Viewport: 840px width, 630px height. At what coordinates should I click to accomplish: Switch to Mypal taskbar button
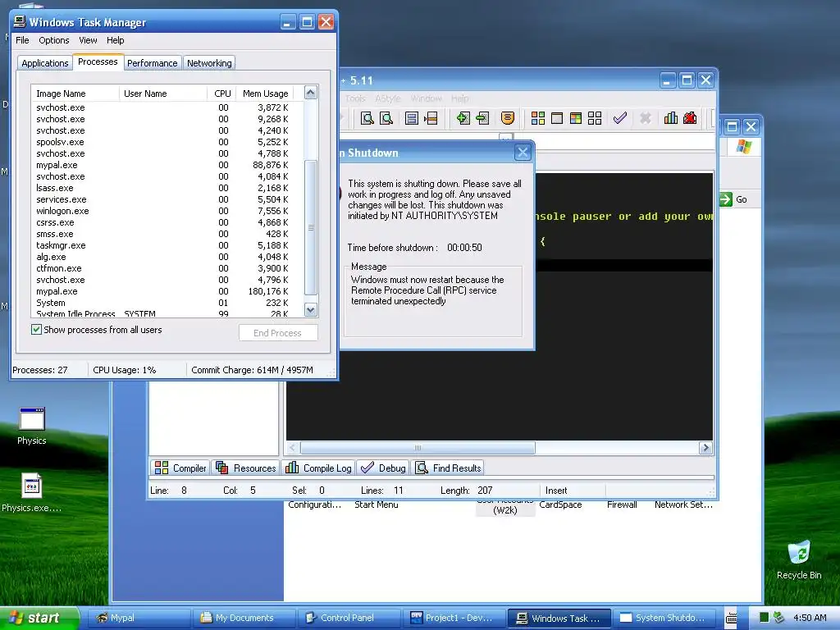point(138,618)
